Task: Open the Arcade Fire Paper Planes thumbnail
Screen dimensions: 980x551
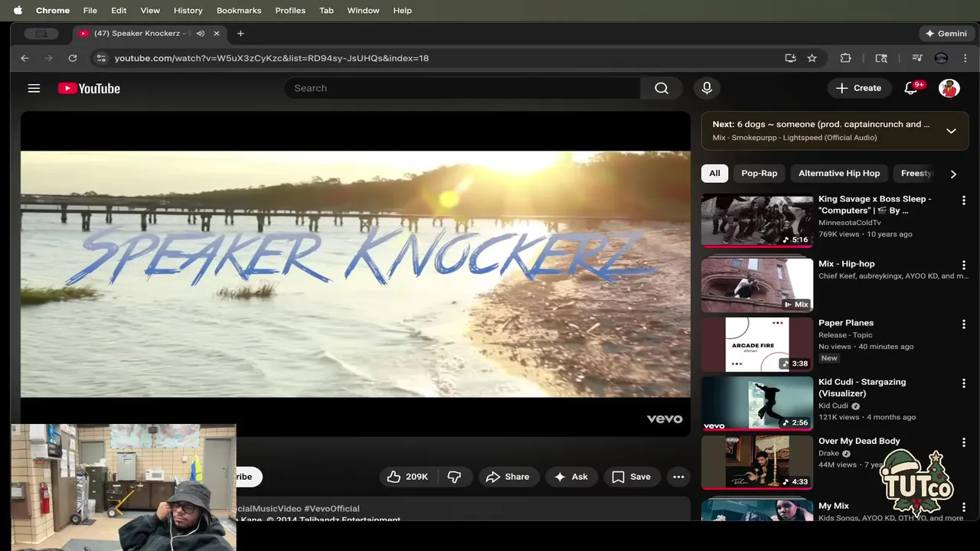Action: click(757, 344)
